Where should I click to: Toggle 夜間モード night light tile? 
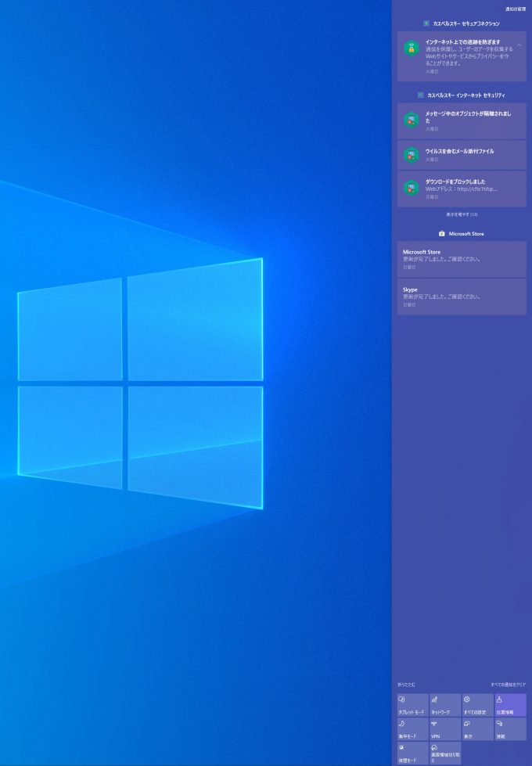point(413,753)
